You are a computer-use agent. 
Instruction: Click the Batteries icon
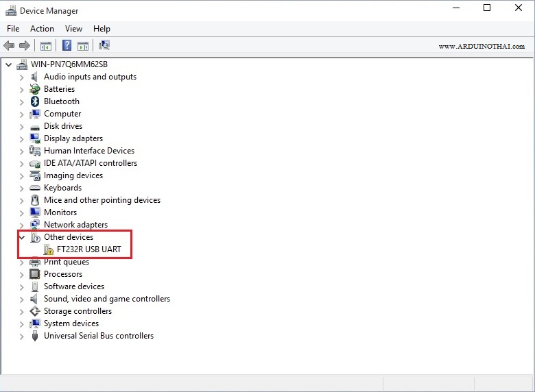pos(34,89)
